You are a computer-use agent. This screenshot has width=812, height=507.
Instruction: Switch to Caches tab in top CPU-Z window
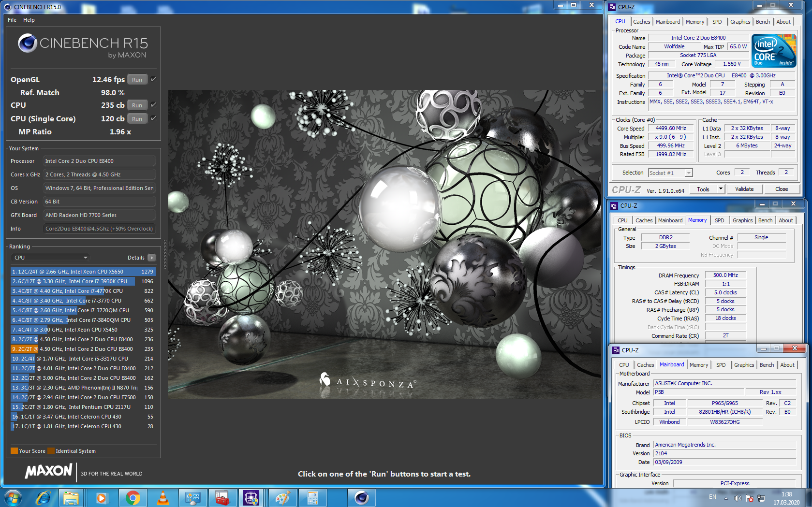coord(641,22)
